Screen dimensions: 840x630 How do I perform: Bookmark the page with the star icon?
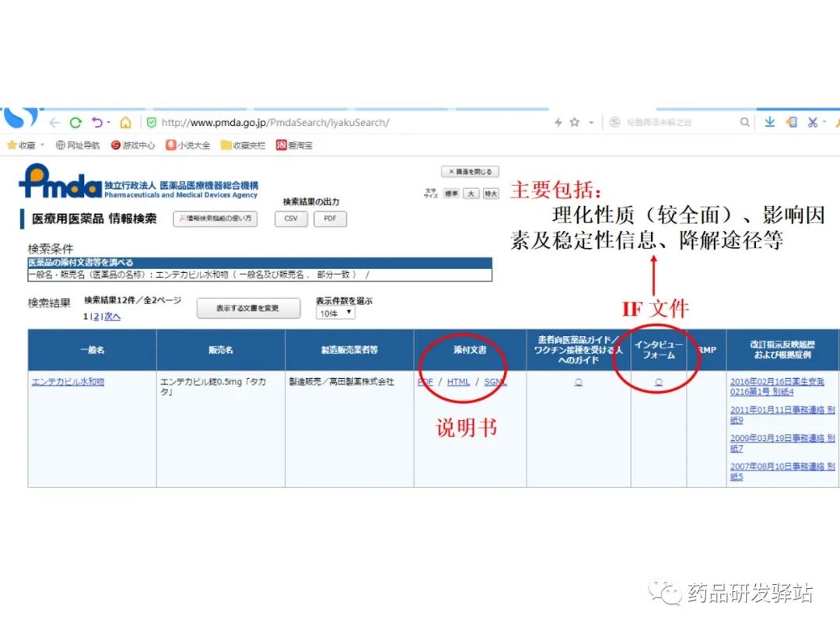click(x=575, y=122)
